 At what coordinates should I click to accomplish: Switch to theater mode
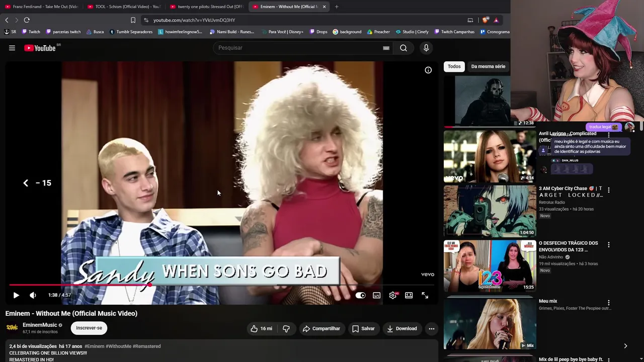tap(409, 295)
